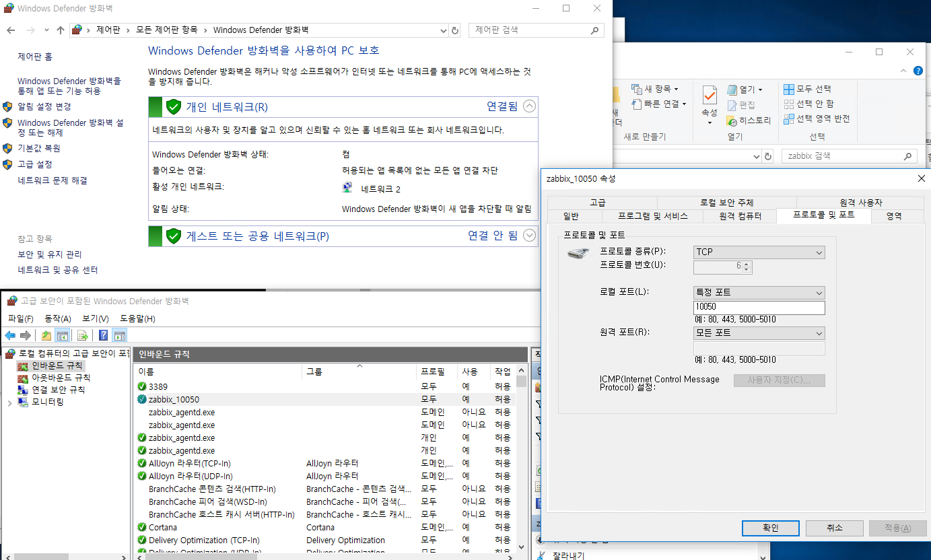
Task: Click 편집 in the Explorer ribbon
Action: coord(741,105)
